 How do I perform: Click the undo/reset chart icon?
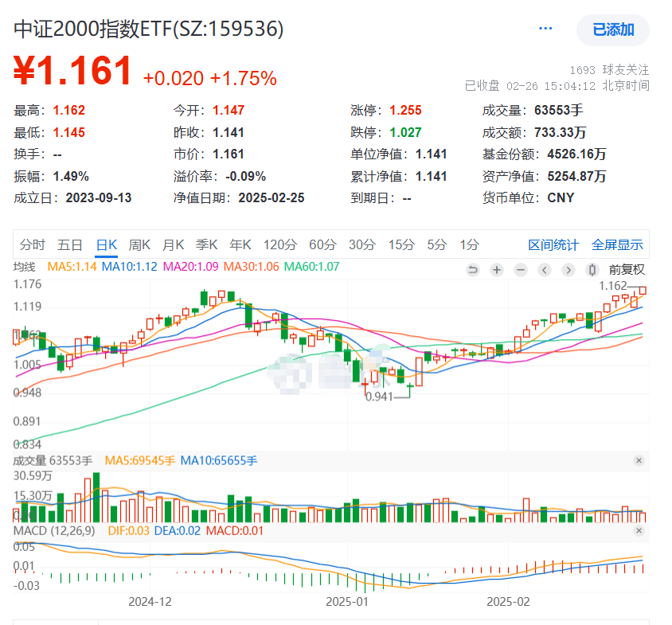click(473, 270)
